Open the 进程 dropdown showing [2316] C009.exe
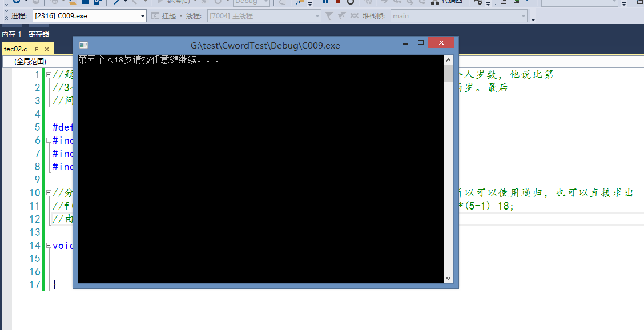This screenshot has height=330, width=644. tap(90, 16)
